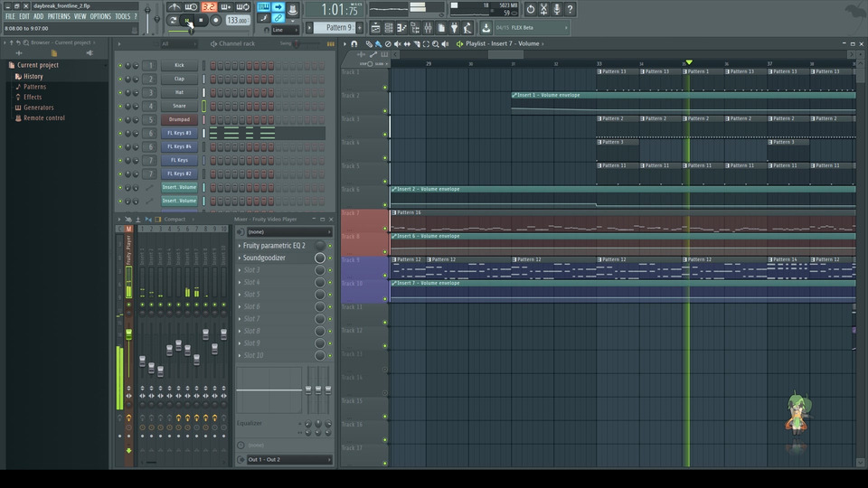Click the loop recording icon
The width and height of the screenshot is (868, 488).
[243, 7]
